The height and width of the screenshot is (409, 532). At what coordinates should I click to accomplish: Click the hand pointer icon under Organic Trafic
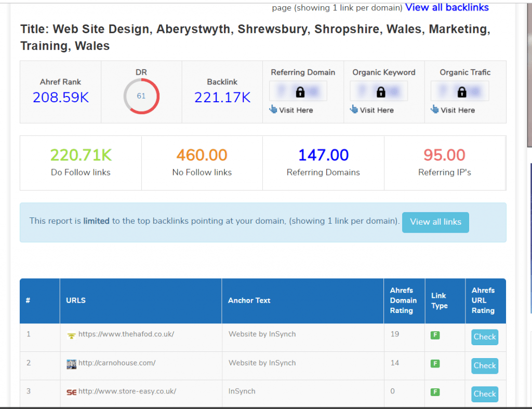tap(435, 110)
